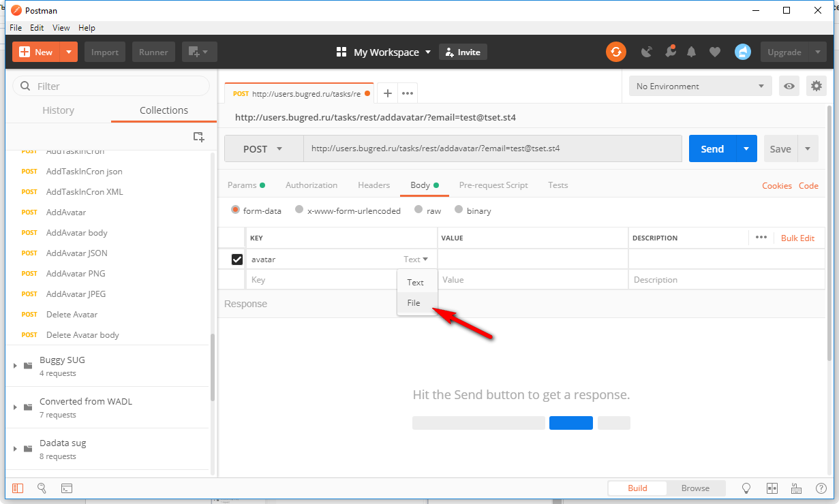Open the help question mark icon
The image size is (839, 504).
(x=821, y=488)
